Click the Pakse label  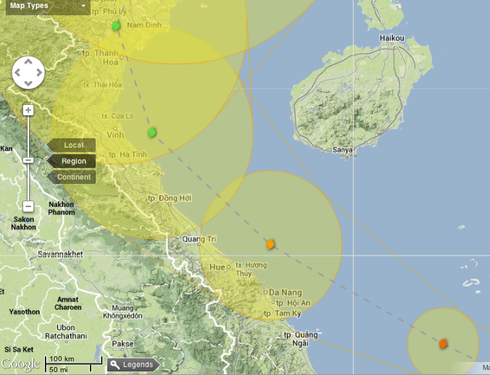click(123, 344)
